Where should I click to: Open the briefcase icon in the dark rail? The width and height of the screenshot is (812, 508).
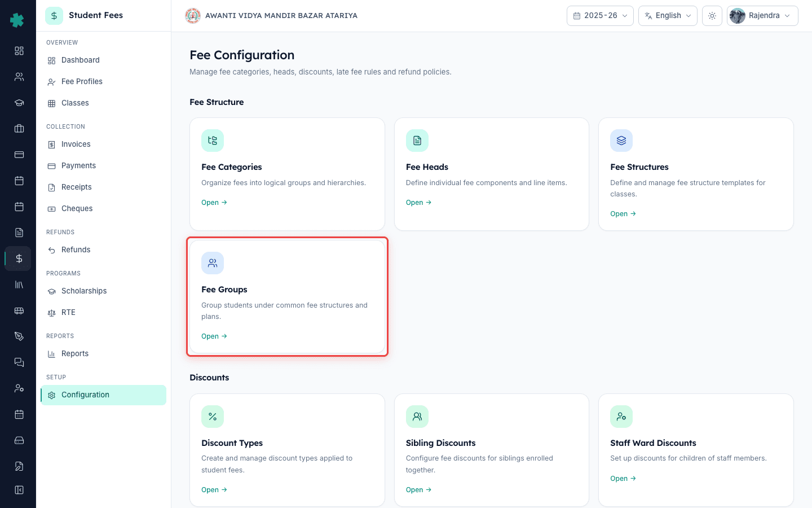(19, 129)
